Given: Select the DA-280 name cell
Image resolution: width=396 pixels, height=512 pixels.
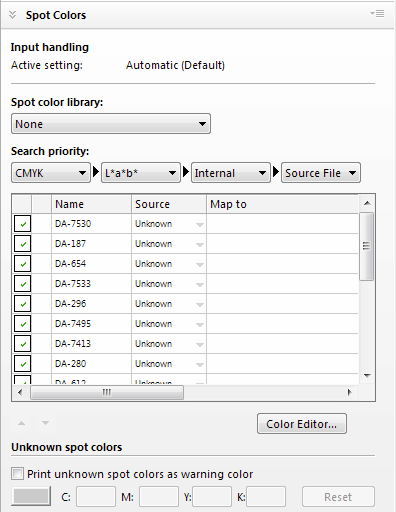Looking at the screenshot, I should point(91,364).
